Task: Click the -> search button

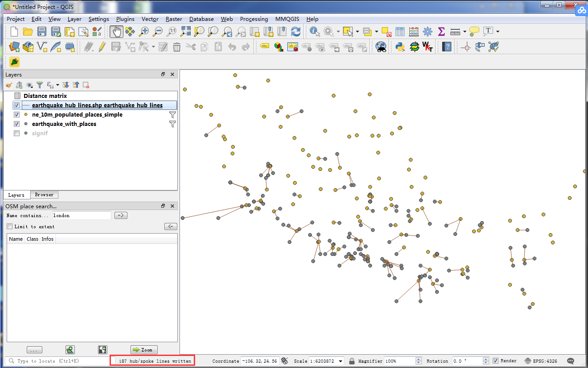Action: pos(121,215)
